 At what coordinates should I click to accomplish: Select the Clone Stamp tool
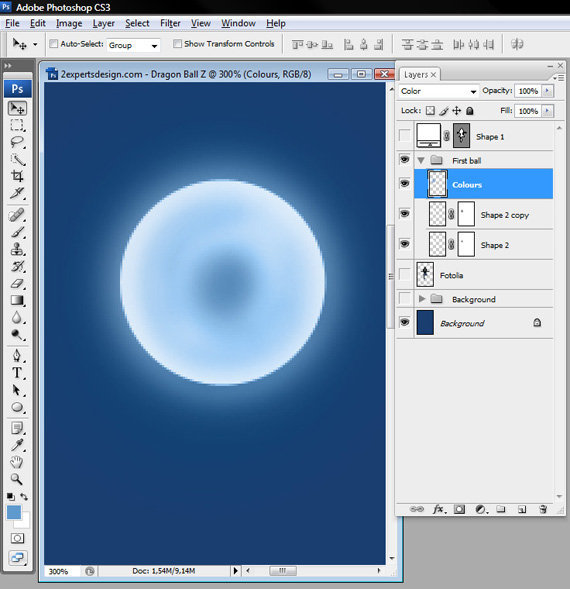[17, 249]
